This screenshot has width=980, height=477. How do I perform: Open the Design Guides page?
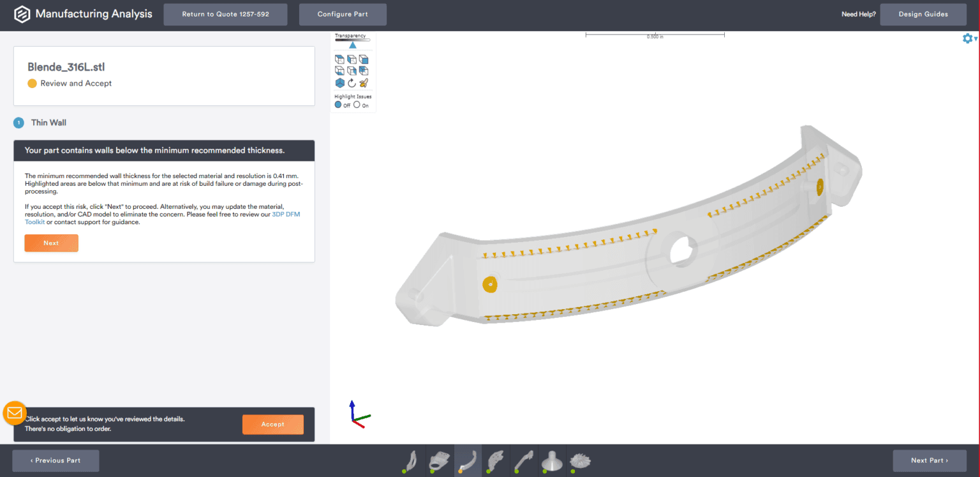(923, 14)
